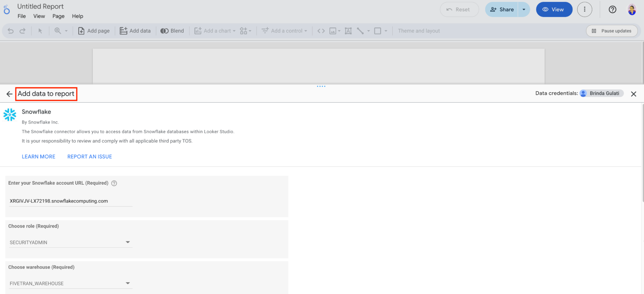Open the File menu
Viewport: 644px width, 294px height.
click(x=22, y=16)
